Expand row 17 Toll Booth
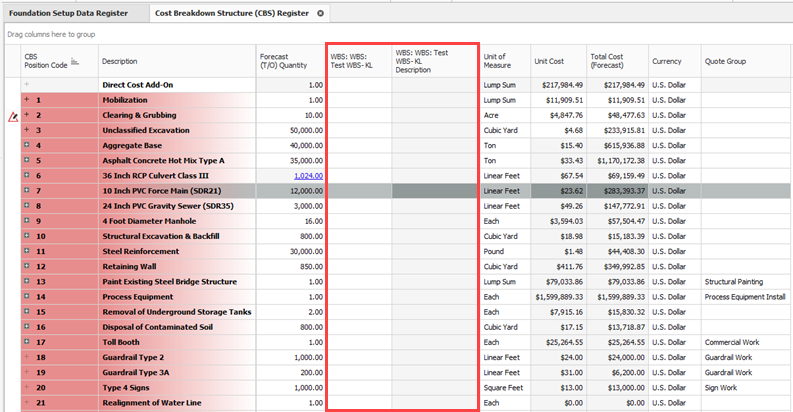This screenshot has height=412, width=793. point(27,342)
